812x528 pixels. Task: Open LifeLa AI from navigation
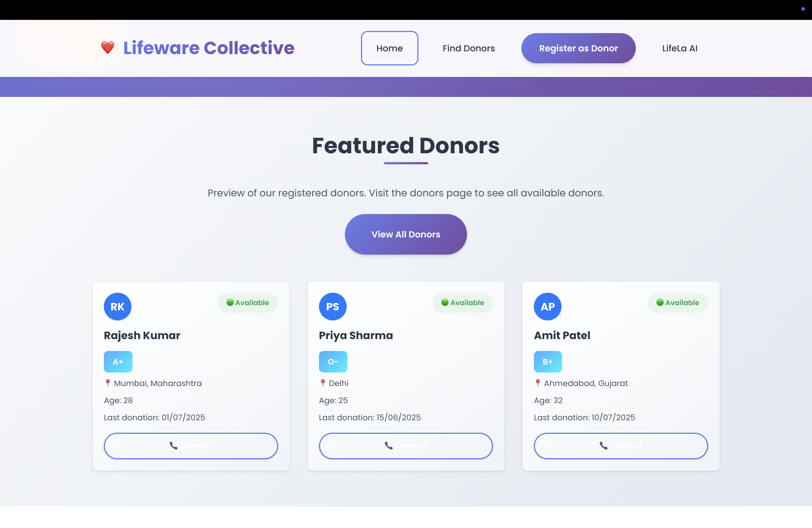pos(680,48)
